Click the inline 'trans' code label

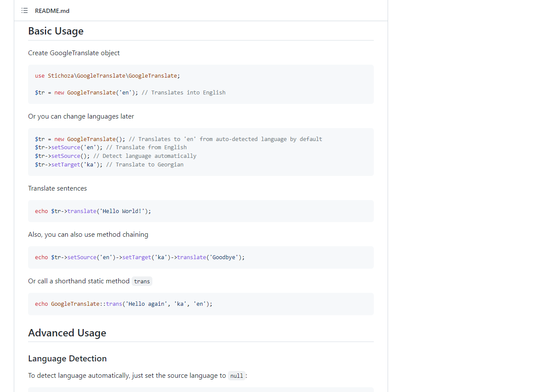click(x=142, y=282)
